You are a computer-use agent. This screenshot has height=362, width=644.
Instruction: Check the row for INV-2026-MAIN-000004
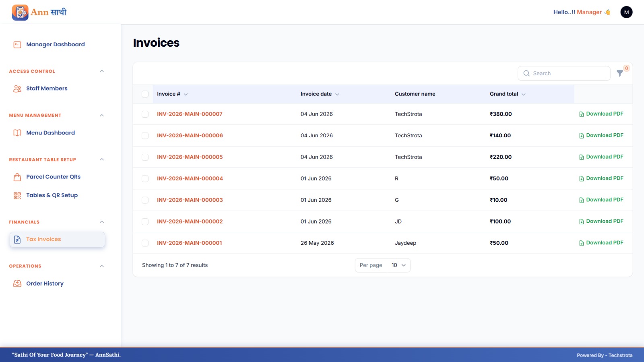click(x=145, y=179)
